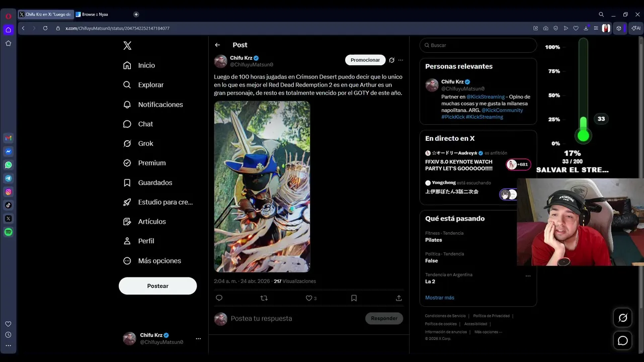Go back in browser history
The height and width of the screenshot is (362, 644).
(23, 28)
